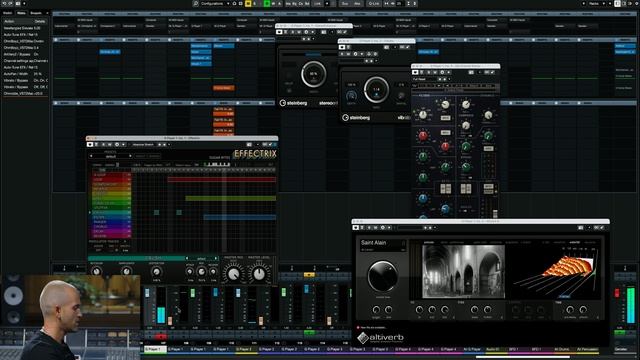Click previous preset arrow next to 'default' in Effectrix
This screenshot has width=640, height=360.
pyautogui.click(x=91, y=156)
